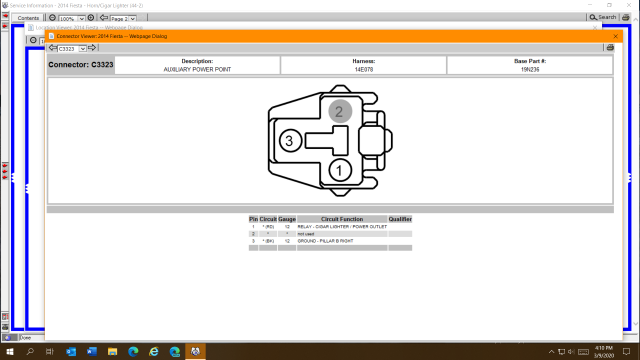
Task: Open Outlook from the taskbar
Action: pyautogui.click(x=71, y=351)
